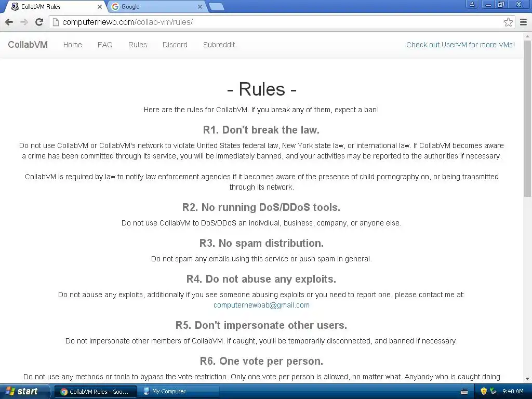The image size is (532, 399).
Task: Restore down the Chrome window
Action: (x=501, y=4)
